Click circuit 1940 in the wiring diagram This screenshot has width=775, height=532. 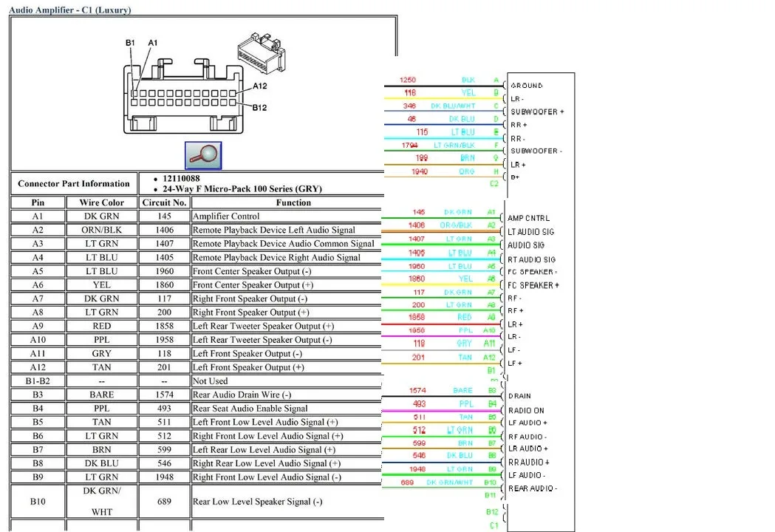click(420, 171)
